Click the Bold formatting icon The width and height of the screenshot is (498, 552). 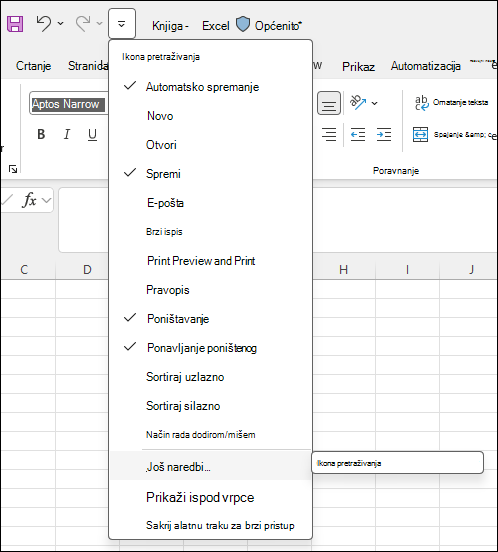tap(41, 134)
